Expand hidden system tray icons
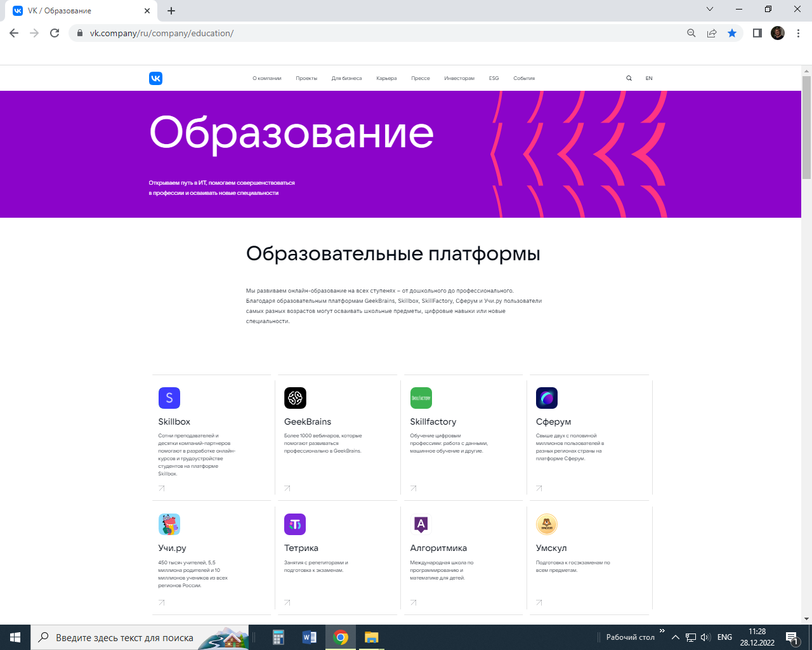 pyautogui.click(x=675, y=637)
